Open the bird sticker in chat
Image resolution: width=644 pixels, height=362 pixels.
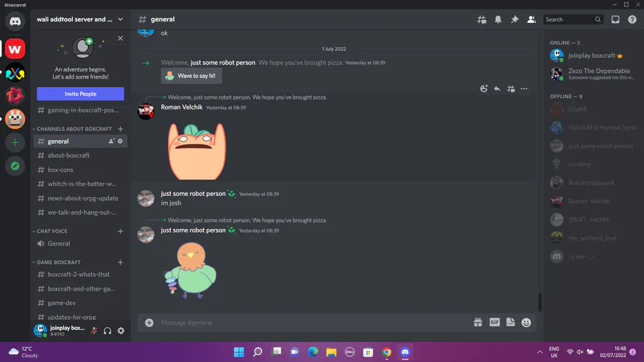click(x=190, y=270)
